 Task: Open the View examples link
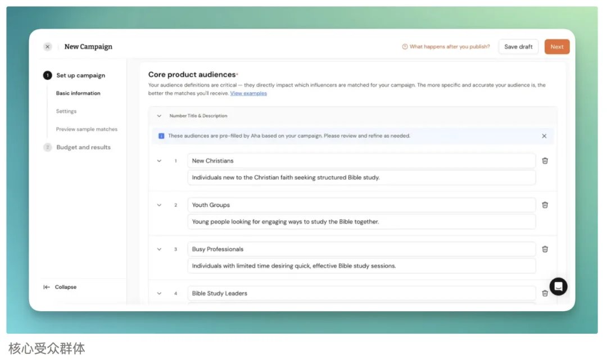tap(248, 93)
